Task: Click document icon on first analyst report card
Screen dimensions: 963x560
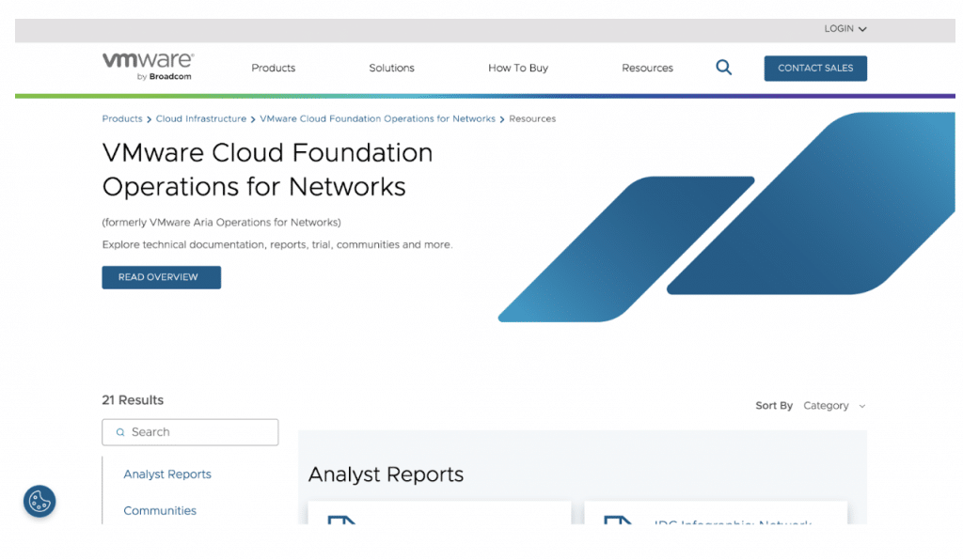Action: (x=341, y=519)
